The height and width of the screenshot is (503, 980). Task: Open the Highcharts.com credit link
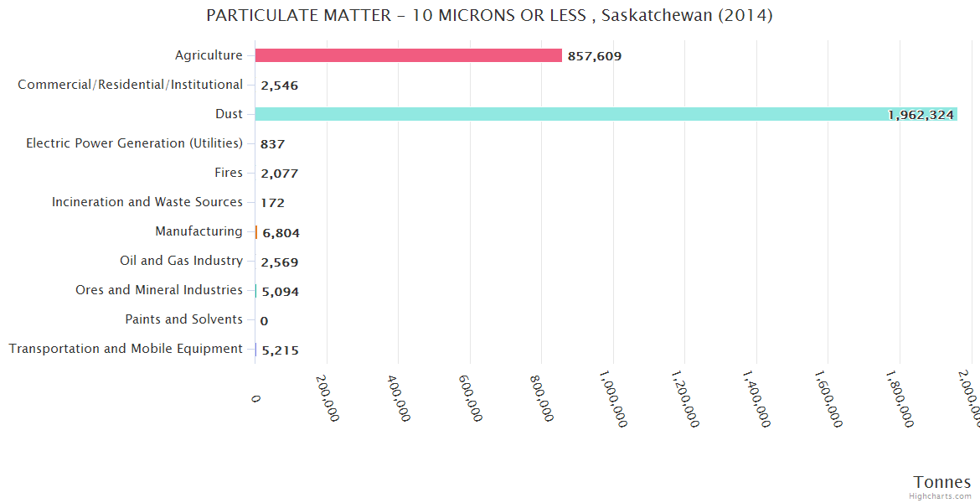[941, 496]
